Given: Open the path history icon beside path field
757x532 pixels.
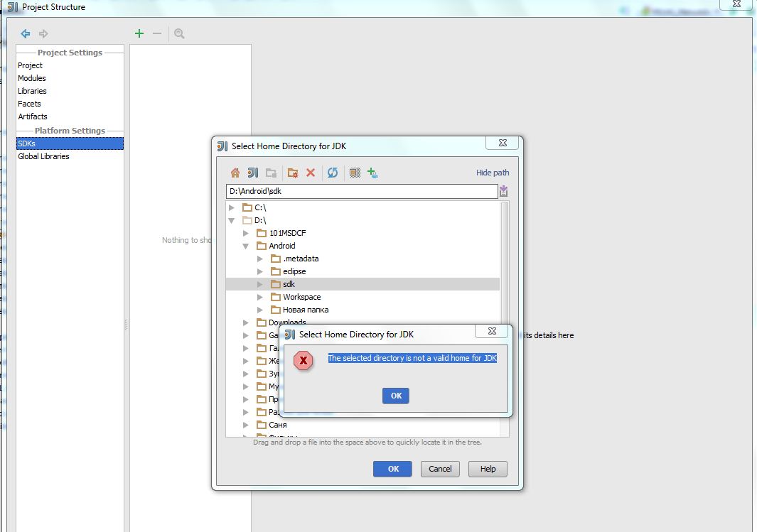Looking at the screenshot, I should [503, 191].
